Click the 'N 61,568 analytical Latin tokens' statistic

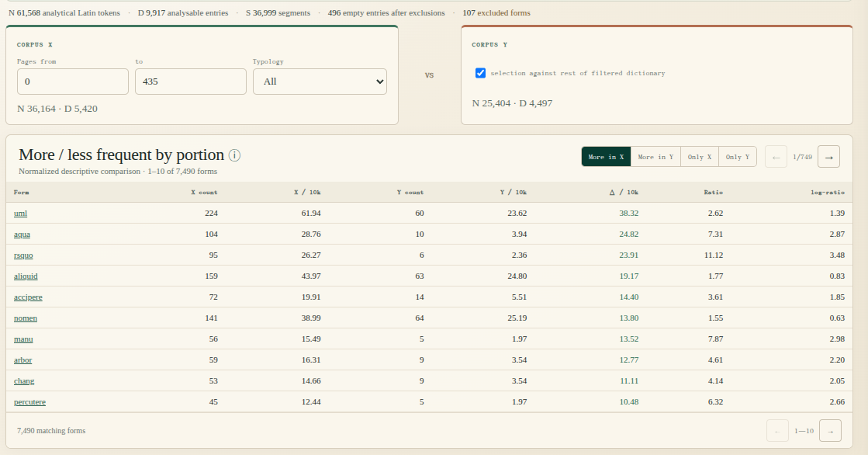tap(64, 12)
